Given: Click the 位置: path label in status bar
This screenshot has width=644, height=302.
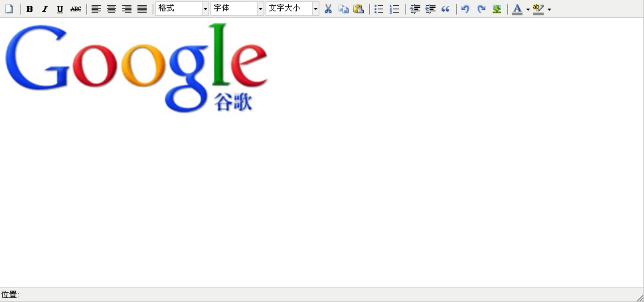Looking at the screenshot, I should [x=10, y=295].
